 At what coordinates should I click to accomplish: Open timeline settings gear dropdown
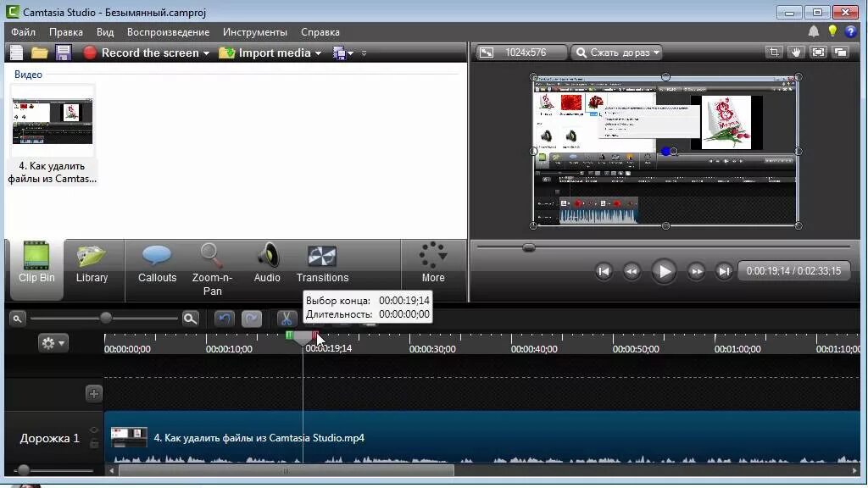click(x=53, y=343)
